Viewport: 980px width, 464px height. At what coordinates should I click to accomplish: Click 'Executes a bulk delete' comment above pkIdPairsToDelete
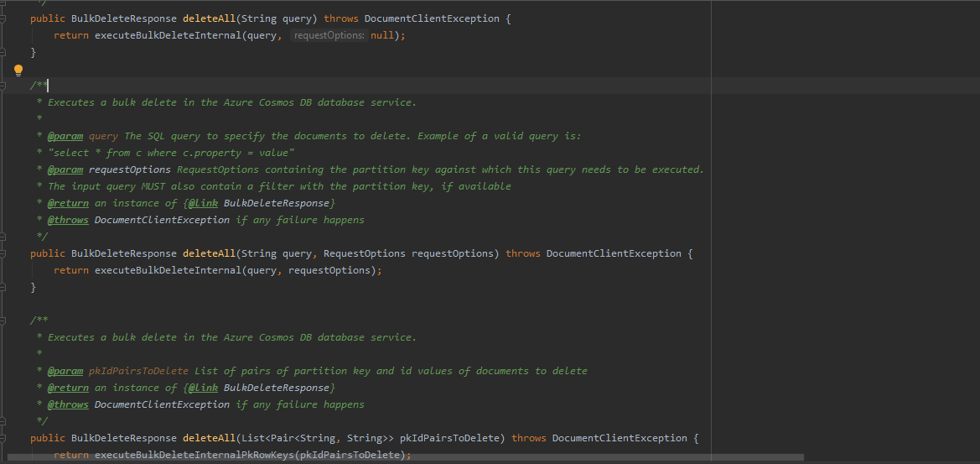[x=232, y=337]
